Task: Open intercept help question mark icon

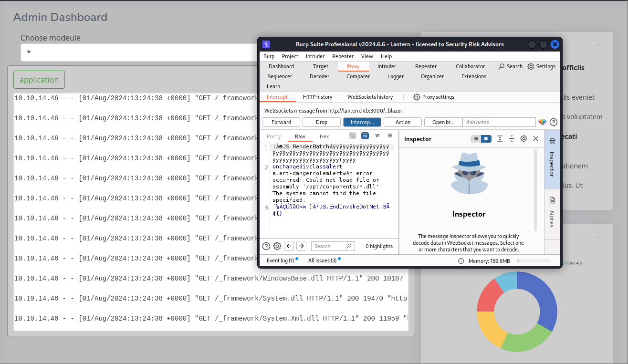Action: 554,122
